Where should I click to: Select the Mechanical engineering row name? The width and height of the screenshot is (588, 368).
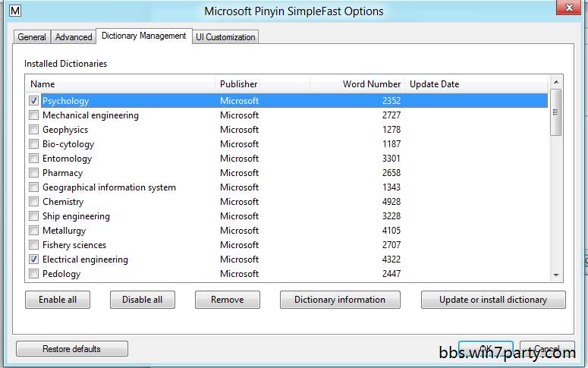pyautogui.click(x=90, y=115)
